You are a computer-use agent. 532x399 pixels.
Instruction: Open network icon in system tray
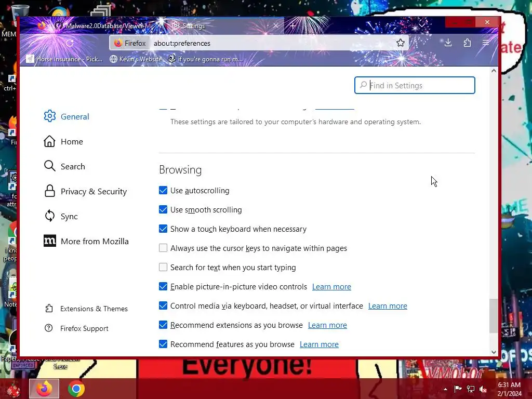click(471, 389)
